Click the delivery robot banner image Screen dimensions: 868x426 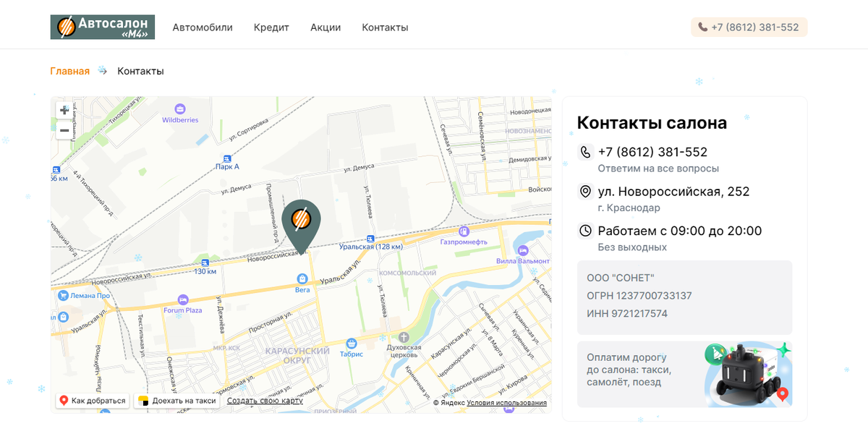click(747, 375)
